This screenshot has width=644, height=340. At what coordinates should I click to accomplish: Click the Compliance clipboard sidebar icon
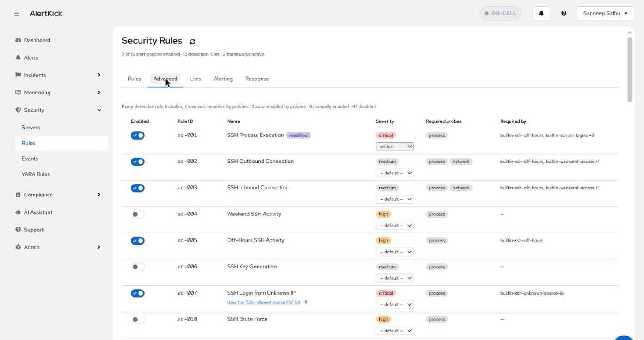click(18, 195)
